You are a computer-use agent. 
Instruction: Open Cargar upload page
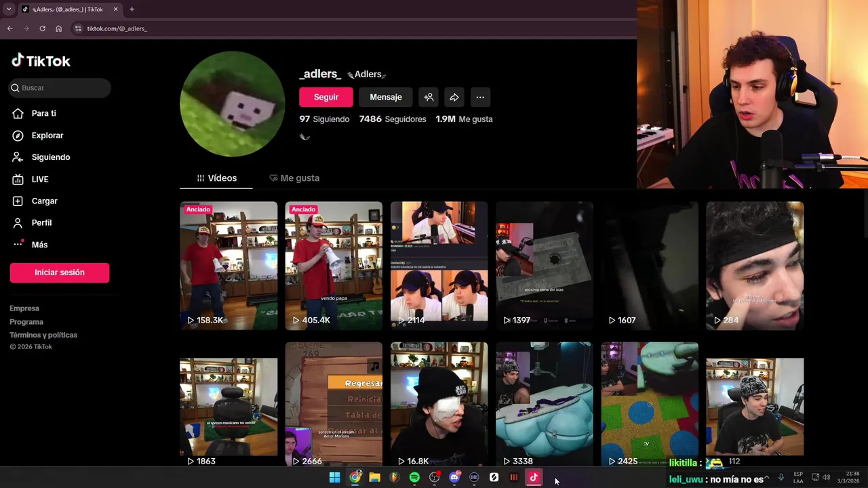pyautogui.click(x=44, y=201)
